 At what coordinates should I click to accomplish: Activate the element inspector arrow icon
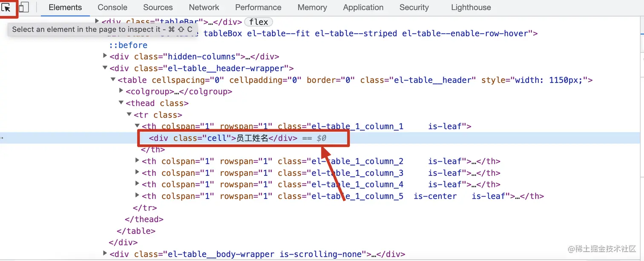tap(7, 7)
